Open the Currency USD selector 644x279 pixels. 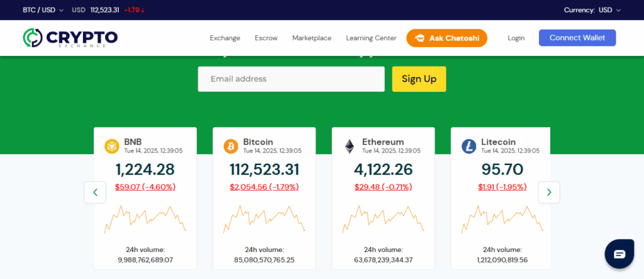tap(592, 10)
